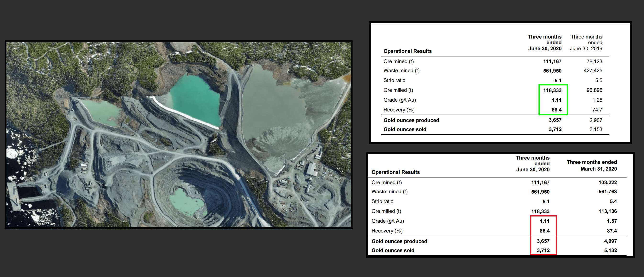Viewport: 644px width, 277px height.
Task: Select the Operational Results header in top table
Action: click(x=407, y=51)
